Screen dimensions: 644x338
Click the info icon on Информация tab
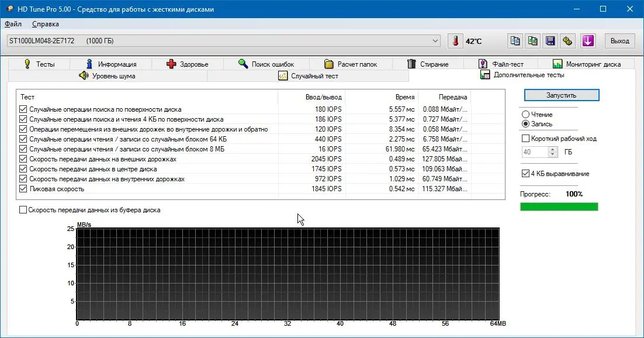[x=89, y=64]
